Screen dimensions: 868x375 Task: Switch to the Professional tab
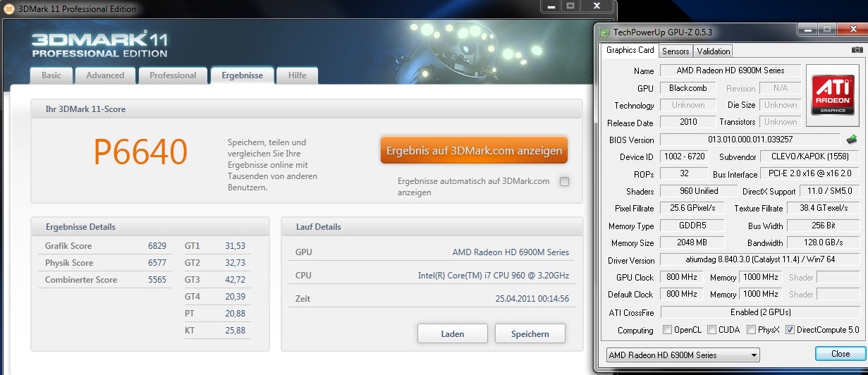173,75
